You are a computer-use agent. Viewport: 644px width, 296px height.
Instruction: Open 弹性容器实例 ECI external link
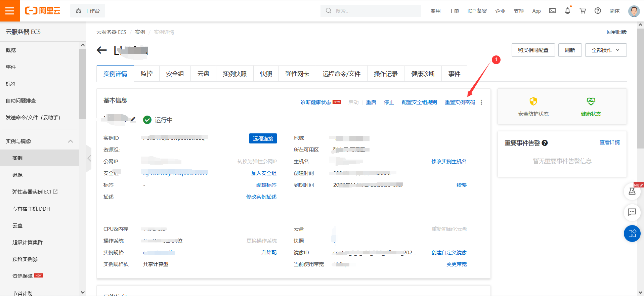pyautogui.click(x=35, y=192)
